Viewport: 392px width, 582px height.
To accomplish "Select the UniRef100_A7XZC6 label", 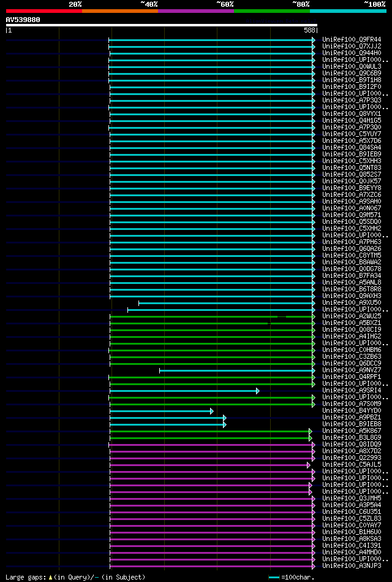I will [352, 195].
